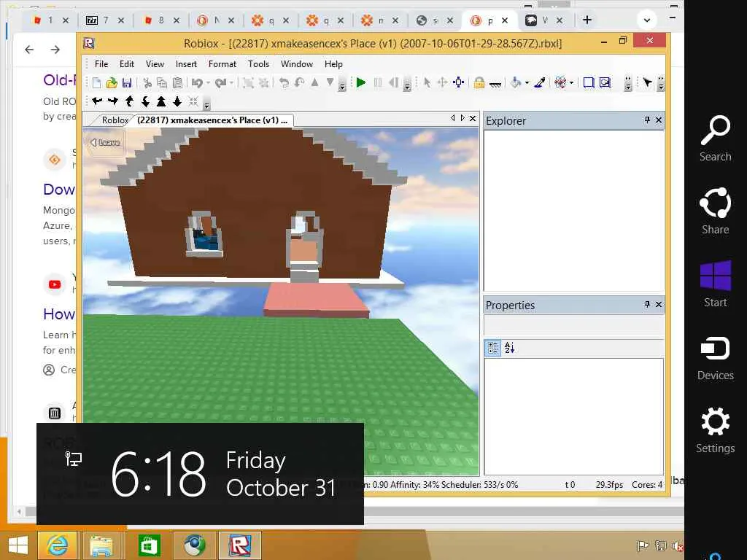This screenshot has height=560, width=747.
Task: Save the place with the floppy disk icon
Action: 127,83
